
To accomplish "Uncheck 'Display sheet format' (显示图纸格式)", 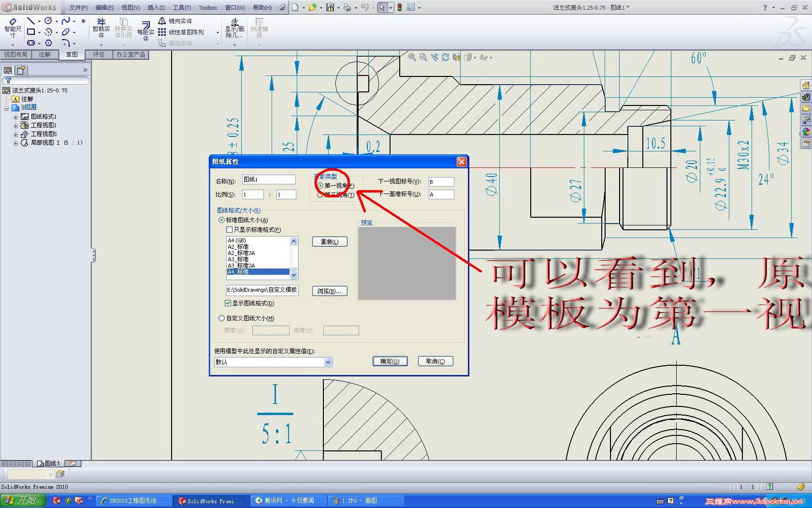I will [x=228, y=303].
